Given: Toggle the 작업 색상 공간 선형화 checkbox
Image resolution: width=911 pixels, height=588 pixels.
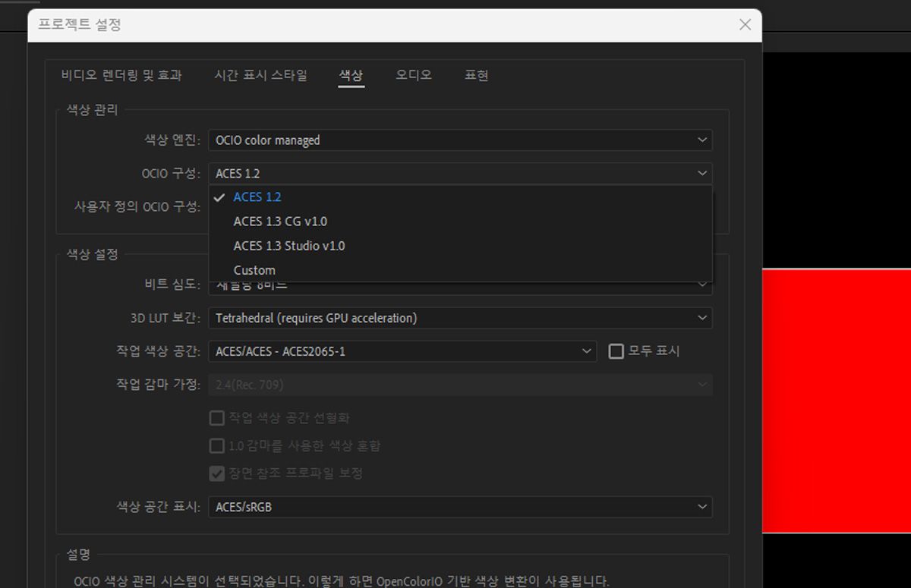Looking at the screenshot, I should [x=216, y=417].
